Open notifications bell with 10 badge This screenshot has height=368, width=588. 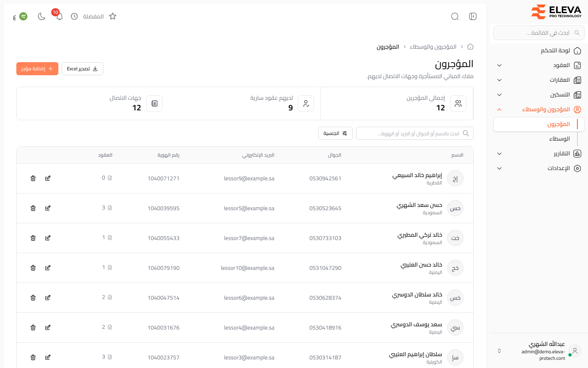tap(59, 16)
